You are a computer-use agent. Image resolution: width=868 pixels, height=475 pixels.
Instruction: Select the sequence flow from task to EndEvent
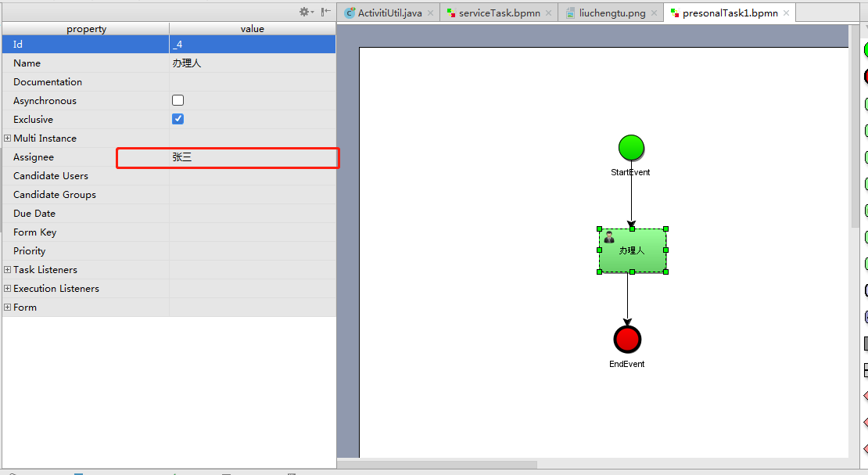627,299
